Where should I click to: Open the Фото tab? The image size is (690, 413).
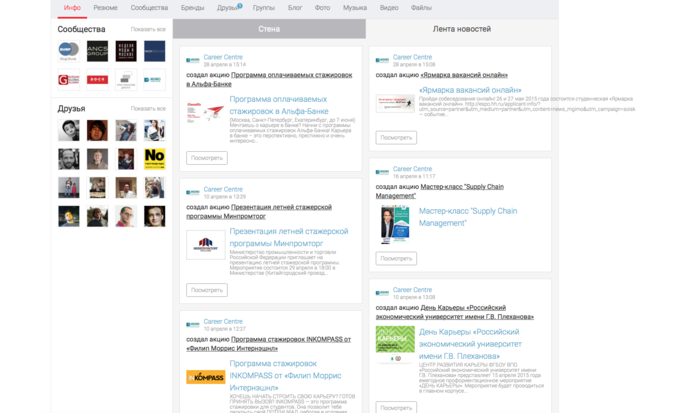point(322,8)
